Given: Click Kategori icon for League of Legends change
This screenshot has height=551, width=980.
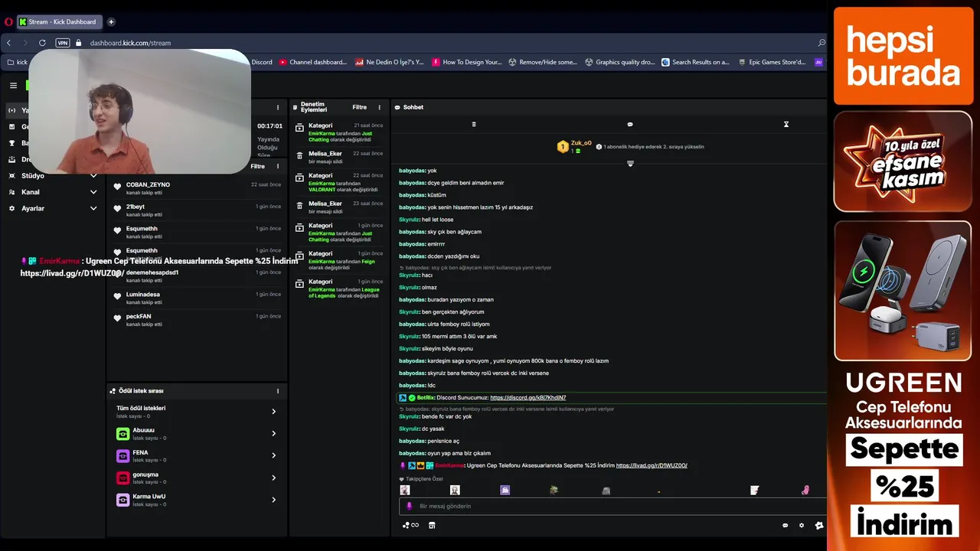Looking at the screenshot, I should (299, 284).
